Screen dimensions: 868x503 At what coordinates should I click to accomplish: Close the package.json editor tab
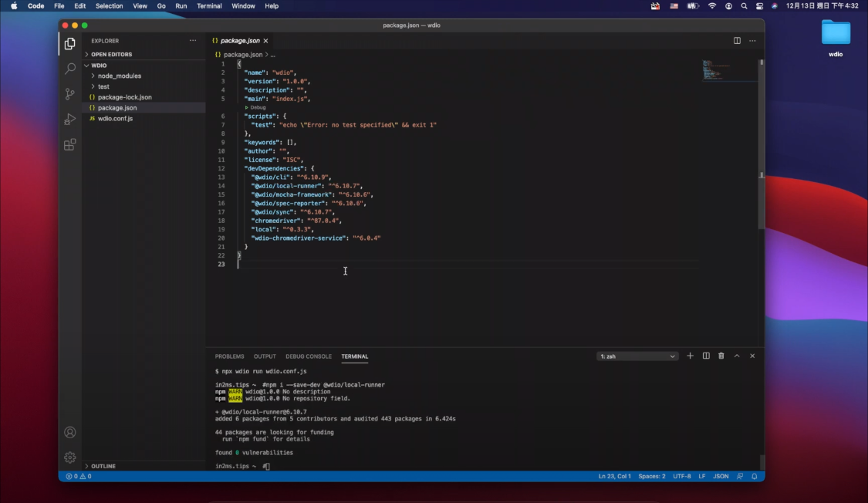click(265, 41)
